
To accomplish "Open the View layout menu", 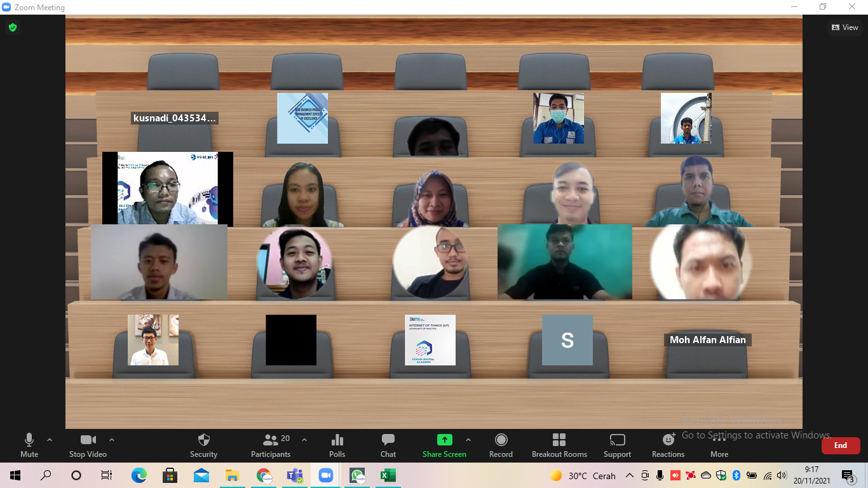I will click(x=844, y=27).
